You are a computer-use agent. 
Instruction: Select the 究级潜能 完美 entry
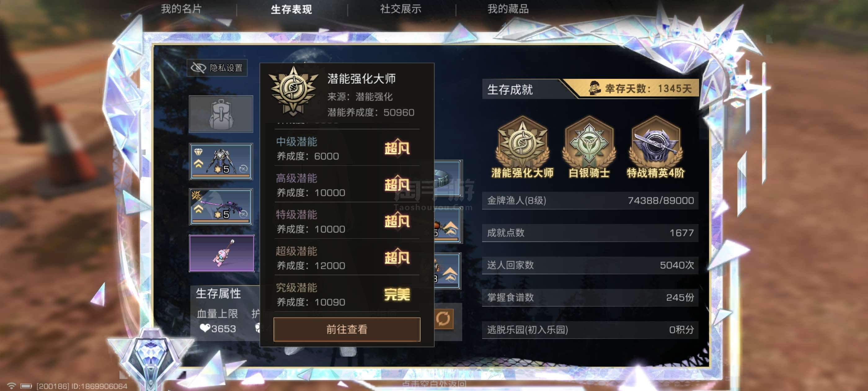tap(347, 294)
